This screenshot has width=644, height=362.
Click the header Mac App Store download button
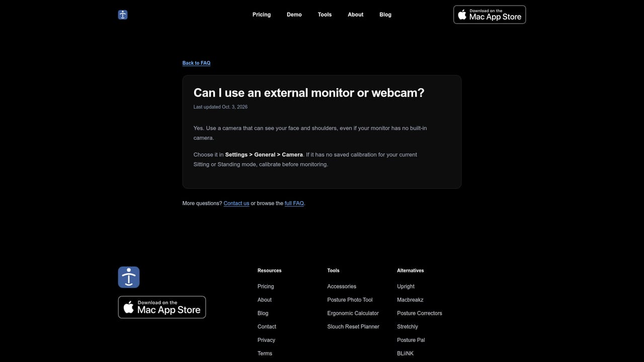coord(490,15)
